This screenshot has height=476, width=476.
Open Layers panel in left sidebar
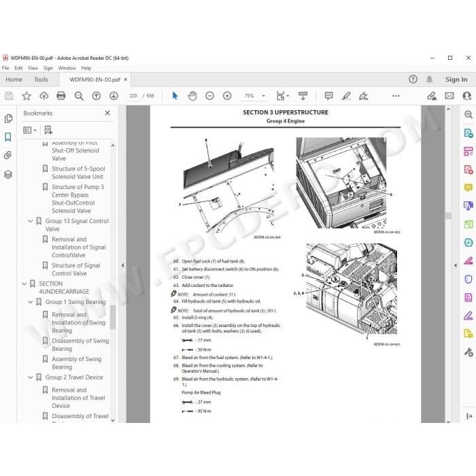(8, 175)
